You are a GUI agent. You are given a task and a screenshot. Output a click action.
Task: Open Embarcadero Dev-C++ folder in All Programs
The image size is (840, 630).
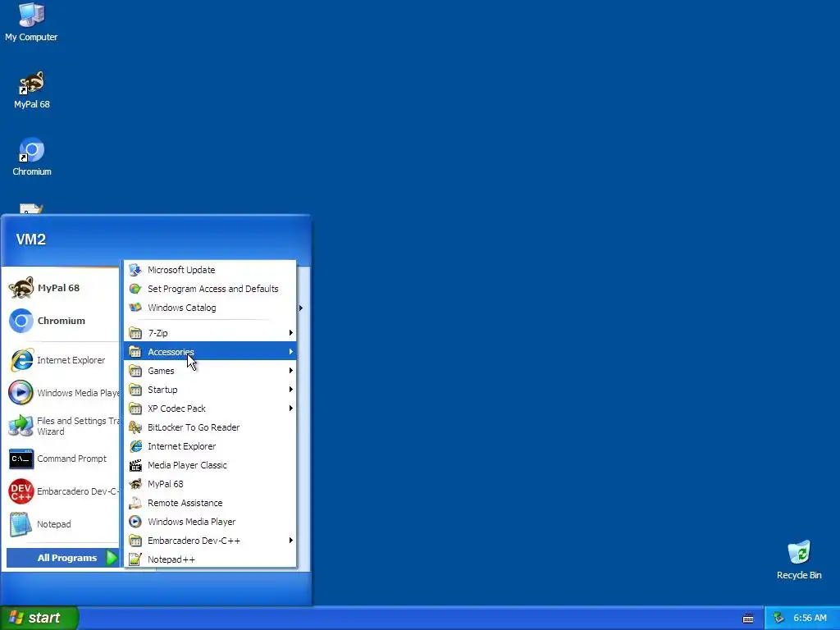point(210,540)
